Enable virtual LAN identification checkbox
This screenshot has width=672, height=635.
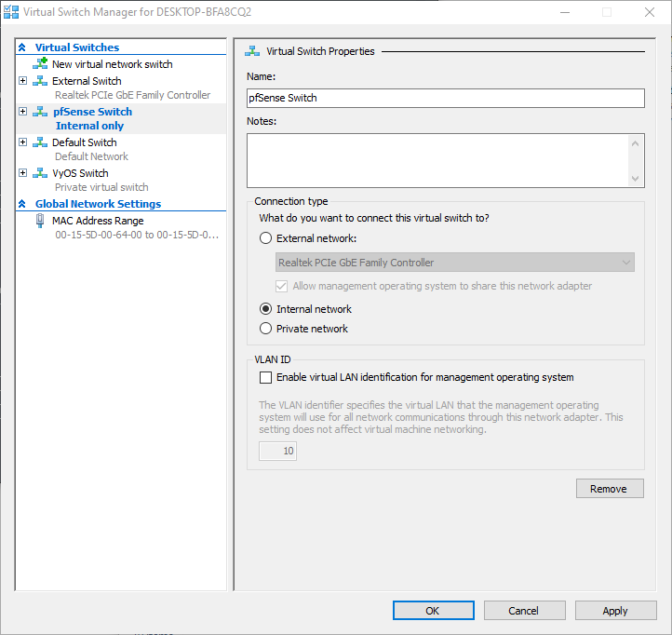click(x=266, y=378)
